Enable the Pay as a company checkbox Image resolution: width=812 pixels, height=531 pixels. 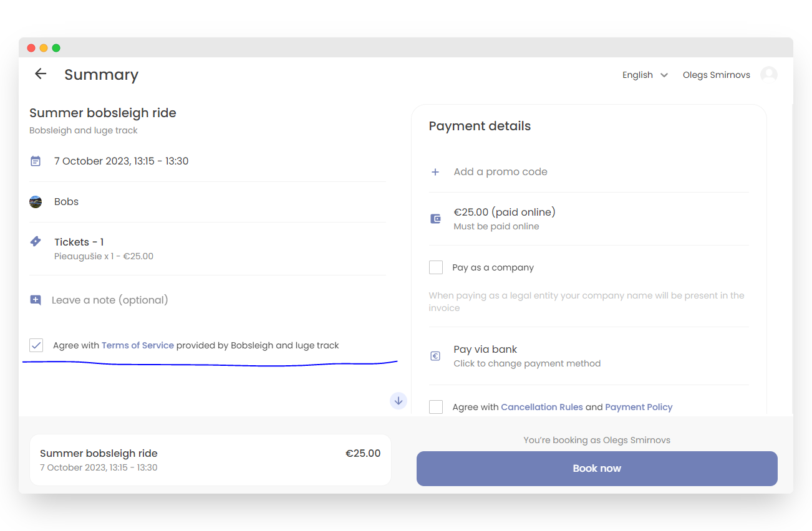(436, 267)
